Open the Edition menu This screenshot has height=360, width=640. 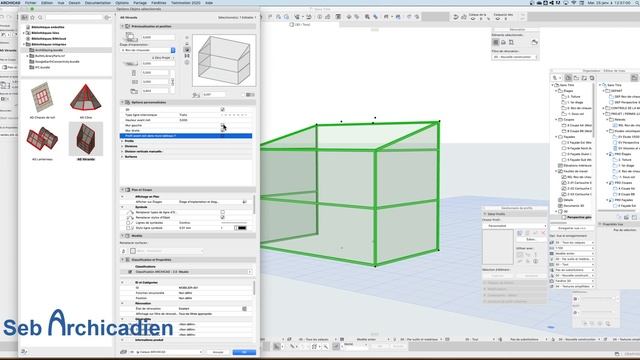click(47, 2)
